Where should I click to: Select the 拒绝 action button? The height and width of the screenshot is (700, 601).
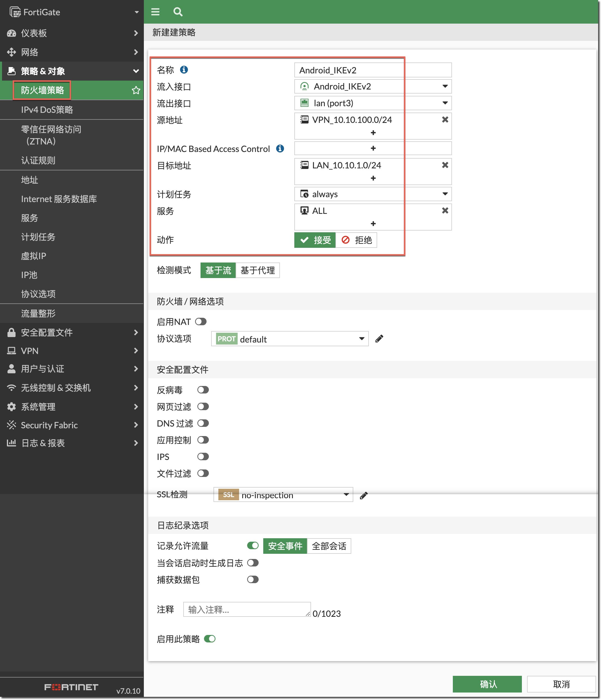click(x=356, y=240)
